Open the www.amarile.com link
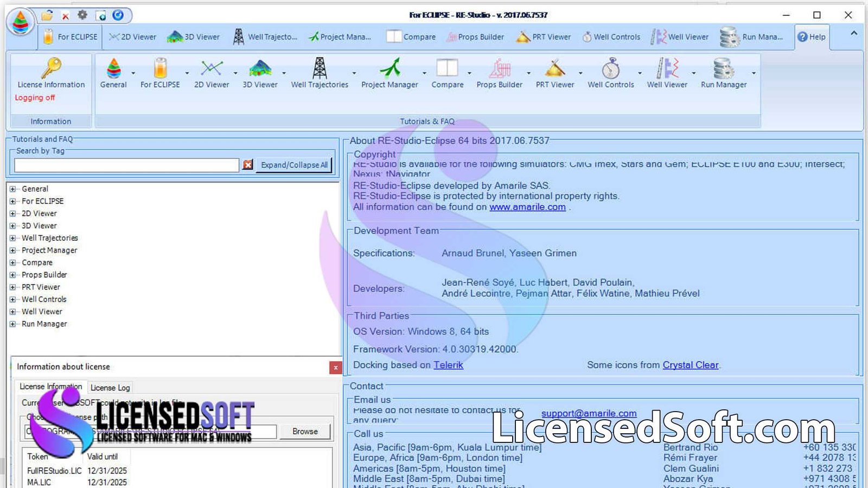Viewport: 868px width, 488px height. coord(527,207)
